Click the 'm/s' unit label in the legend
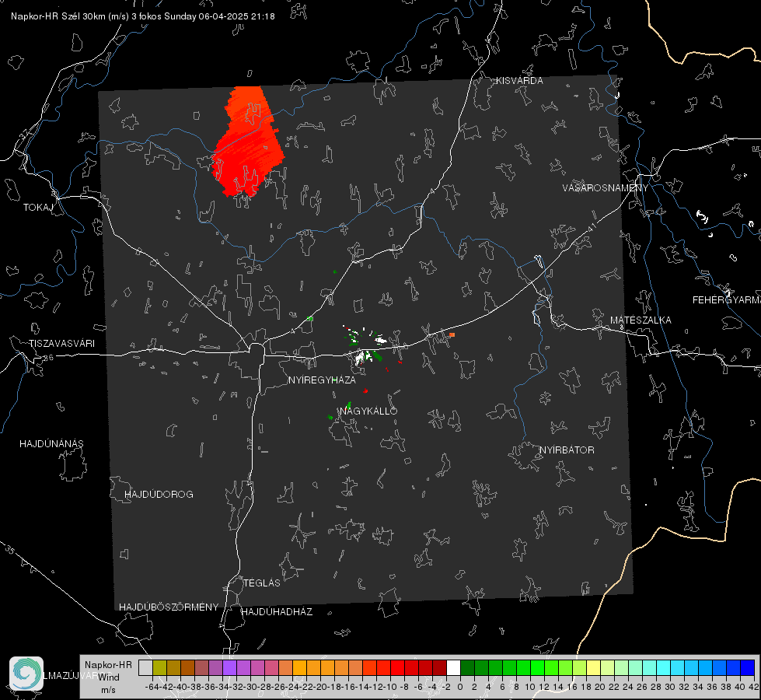This screenshot has width=761, height=700. point(108,690)
